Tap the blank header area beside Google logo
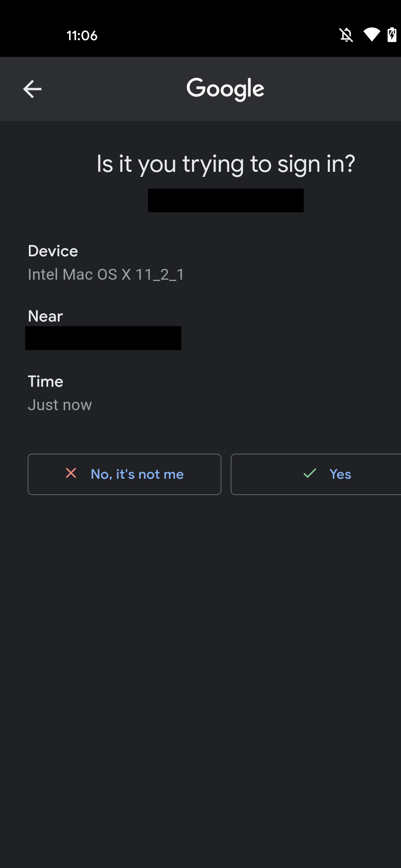 [x=335, y=89]
